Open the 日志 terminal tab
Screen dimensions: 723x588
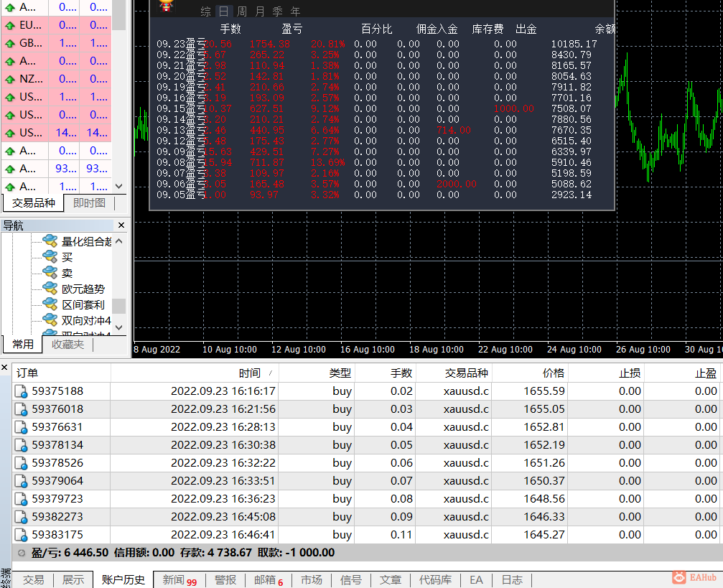tap(512, 579)
